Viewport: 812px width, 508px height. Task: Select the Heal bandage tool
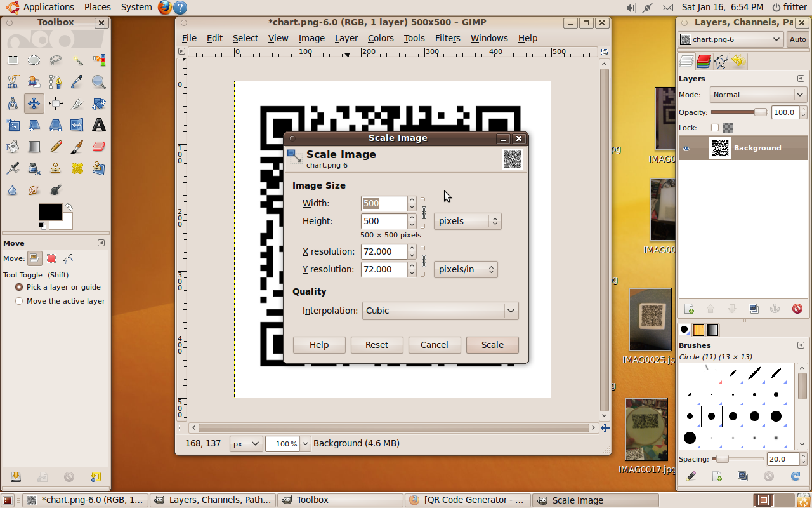click(77, 168)
